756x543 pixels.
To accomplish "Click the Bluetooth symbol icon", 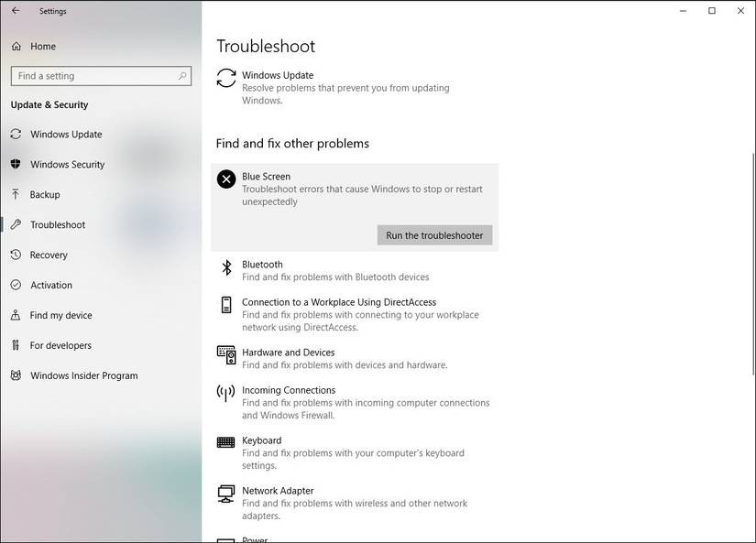I will 226,267.
